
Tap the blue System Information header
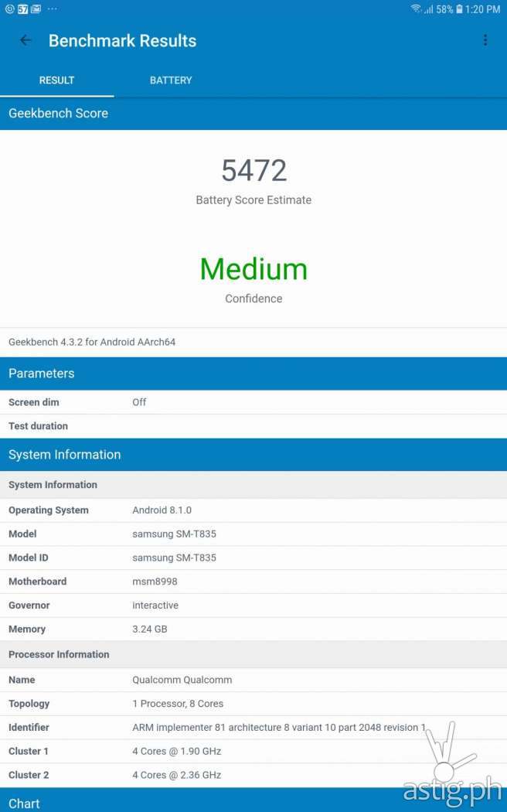coord(253,455)
